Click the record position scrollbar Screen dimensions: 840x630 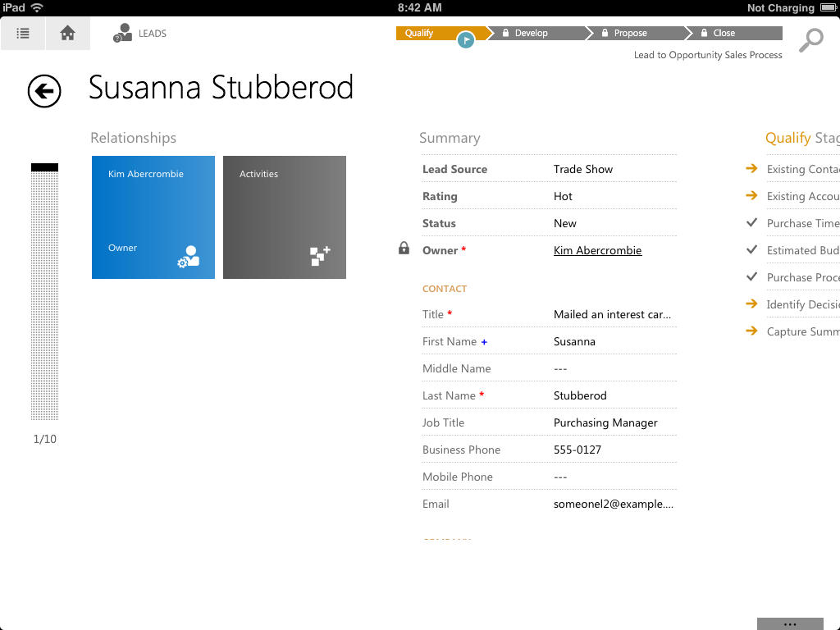click(x=45, y=291)
